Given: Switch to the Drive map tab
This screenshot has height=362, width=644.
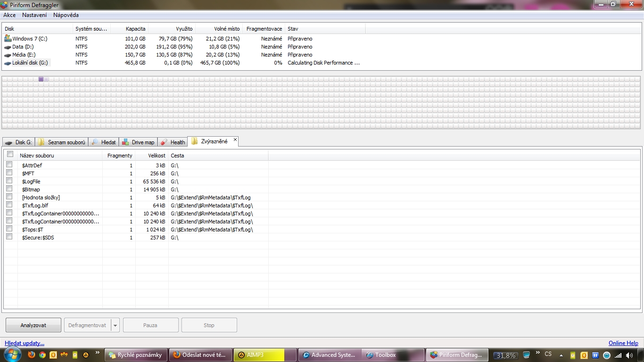Looking at the screenshot, I should (x=138, y=142).
